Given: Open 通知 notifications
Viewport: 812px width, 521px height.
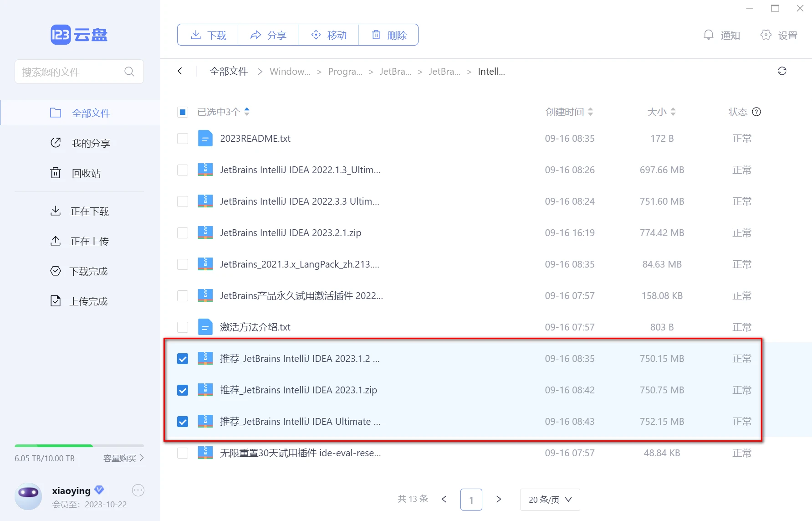Looking at the screenshot, I should [722, 35].
